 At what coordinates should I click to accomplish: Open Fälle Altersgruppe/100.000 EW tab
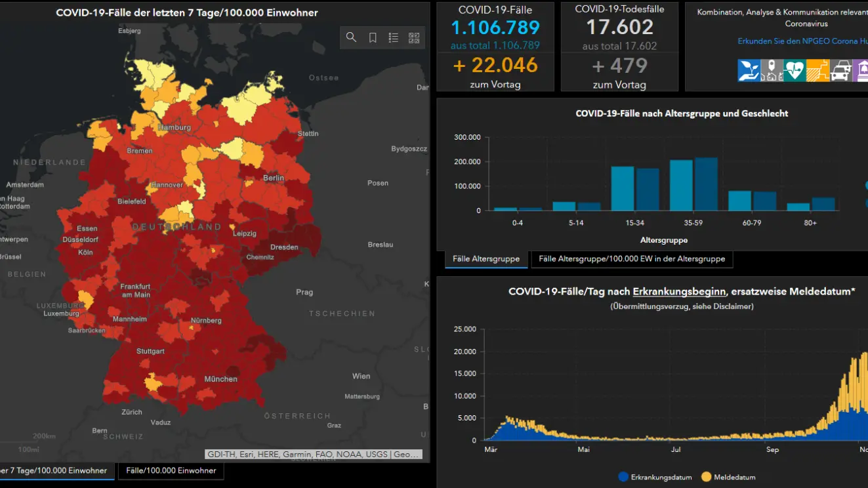click(x=631, y=259)
